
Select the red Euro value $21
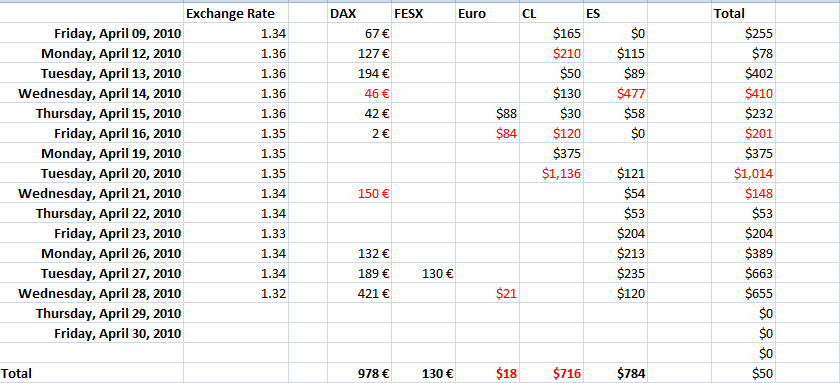click(x=487, y=294)
